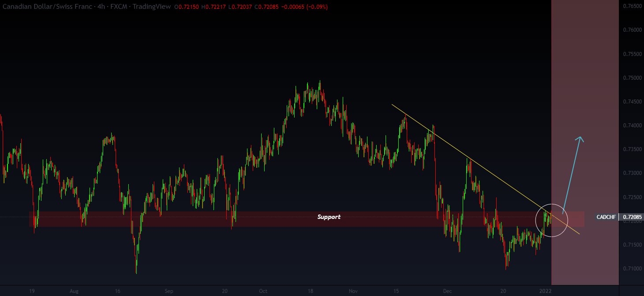Click the 16 date label on time axis

tap(117, 291)
